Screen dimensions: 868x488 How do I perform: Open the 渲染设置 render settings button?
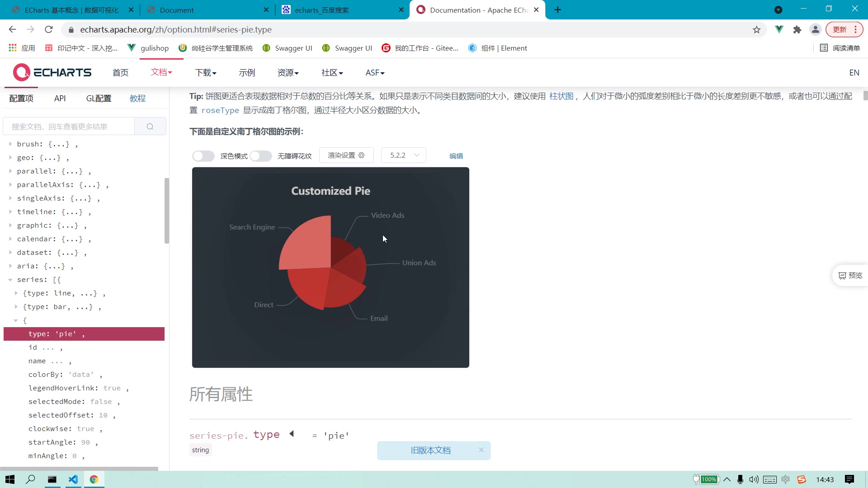[346, 155]
